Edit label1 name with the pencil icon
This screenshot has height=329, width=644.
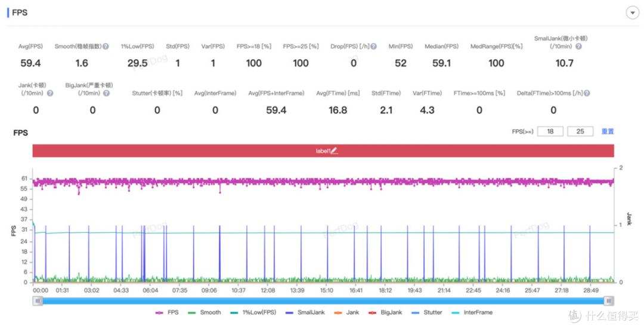point(335,151)
